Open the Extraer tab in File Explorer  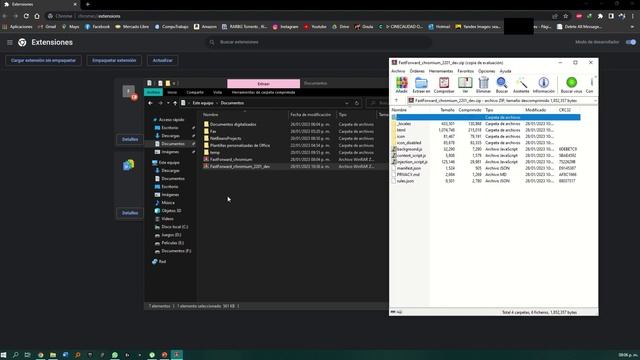click(x=263, y=84)
